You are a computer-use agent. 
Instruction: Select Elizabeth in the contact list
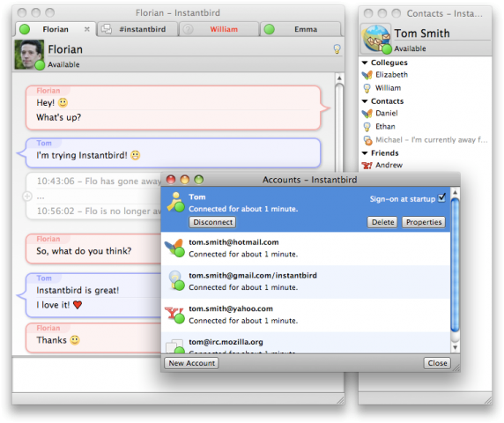click(425, 75)
